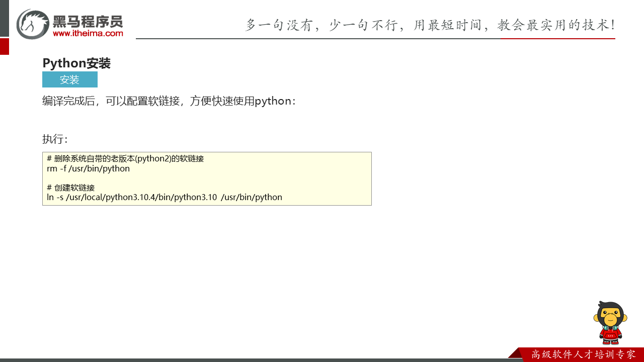
Task: Click the monkey mascot with headphones
Action: coord(610,322)
